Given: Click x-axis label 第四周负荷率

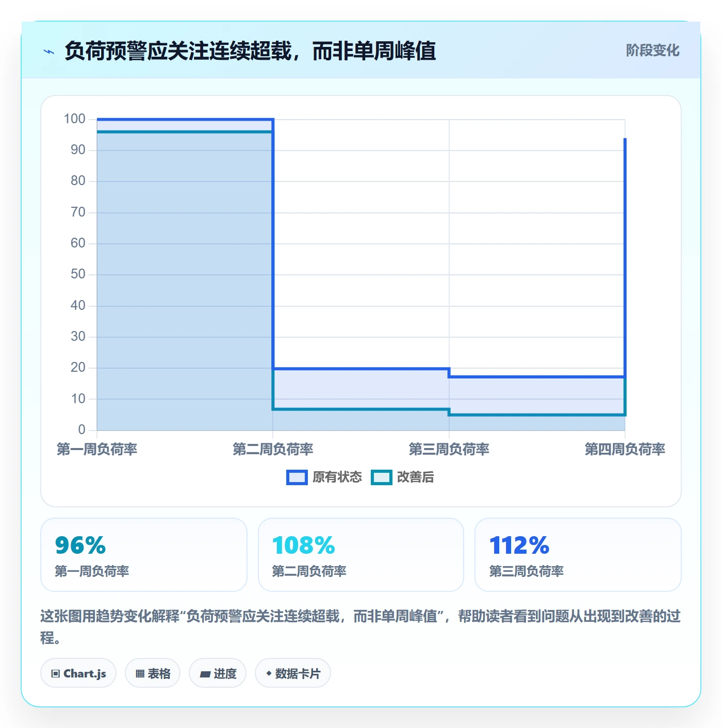Looking at the screenshot, I should (x=625, y=450).
